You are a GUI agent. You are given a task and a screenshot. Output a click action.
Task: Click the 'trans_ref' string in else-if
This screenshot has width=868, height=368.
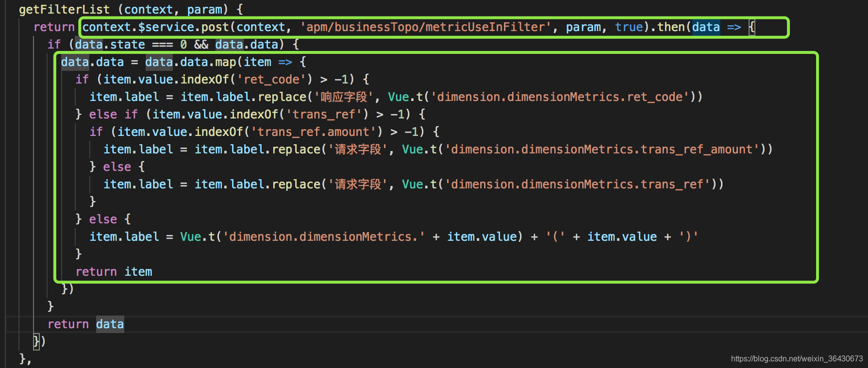pyautogui.click(x=324, y=115)
